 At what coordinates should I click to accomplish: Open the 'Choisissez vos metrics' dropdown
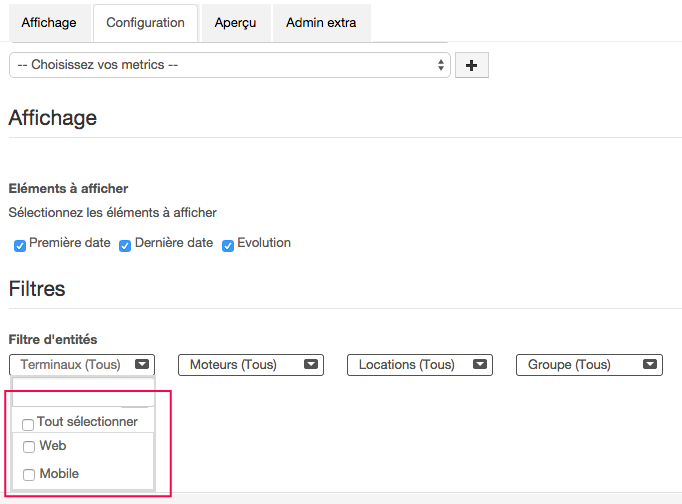(230, 65)
